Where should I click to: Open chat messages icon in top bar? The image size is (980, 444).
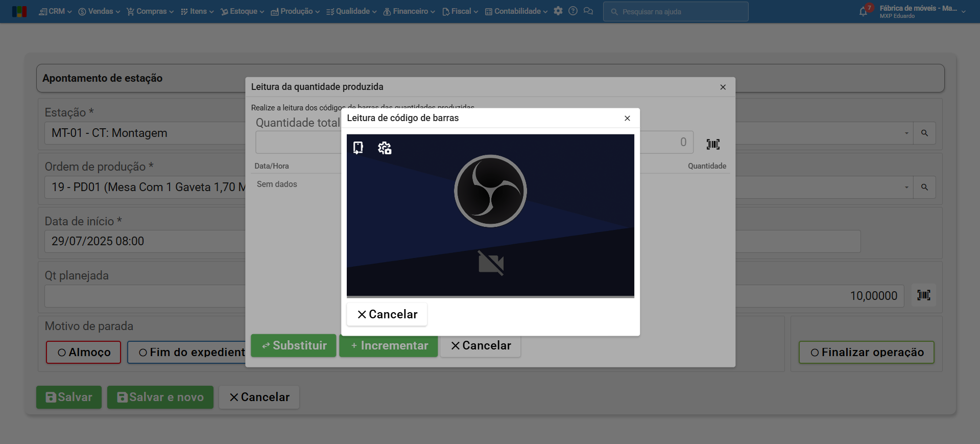point(588,11)
